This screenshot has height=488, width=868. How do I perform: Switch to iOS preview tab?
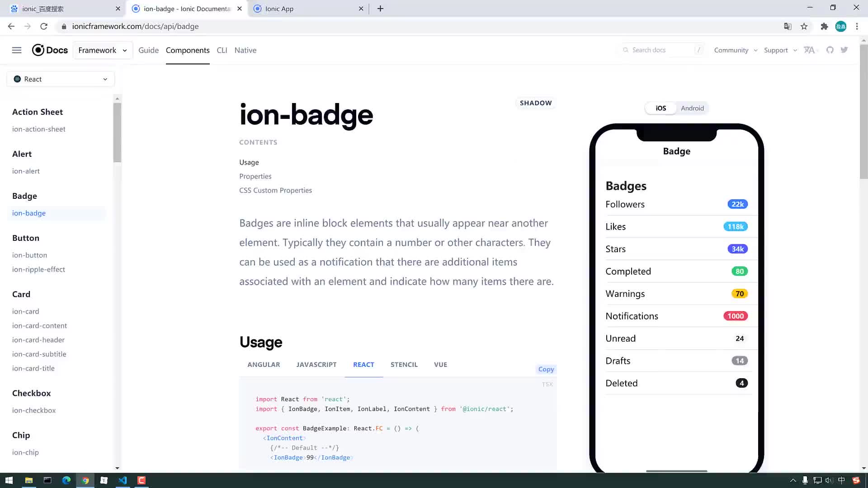660,108
